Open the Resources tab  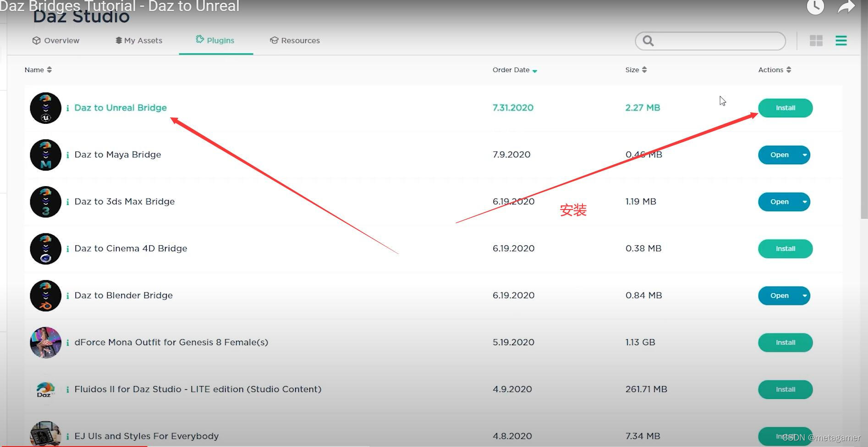295,40
